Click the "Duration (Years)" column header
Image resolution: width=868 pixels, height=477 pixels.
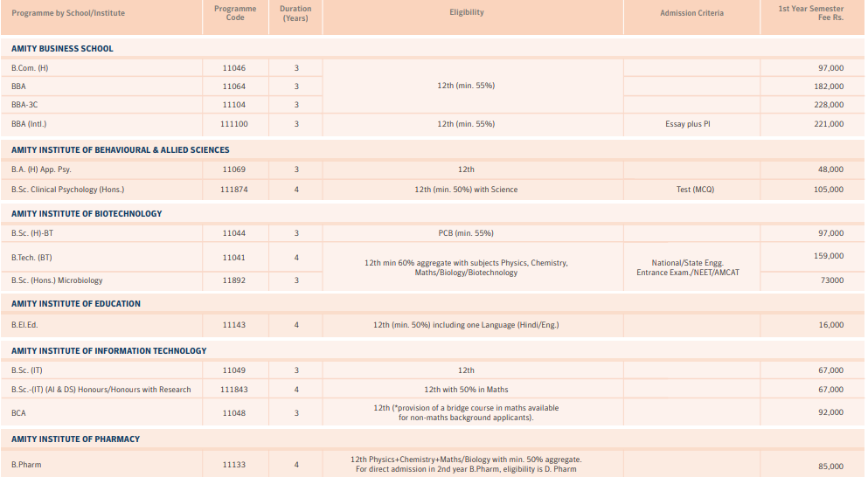(296, 13)
